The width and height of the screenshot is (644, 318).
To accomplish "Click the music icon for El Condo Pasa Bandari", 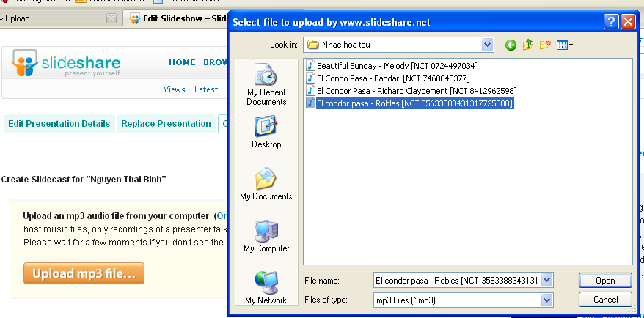I will pyautogui.click(x=311, y=78).
